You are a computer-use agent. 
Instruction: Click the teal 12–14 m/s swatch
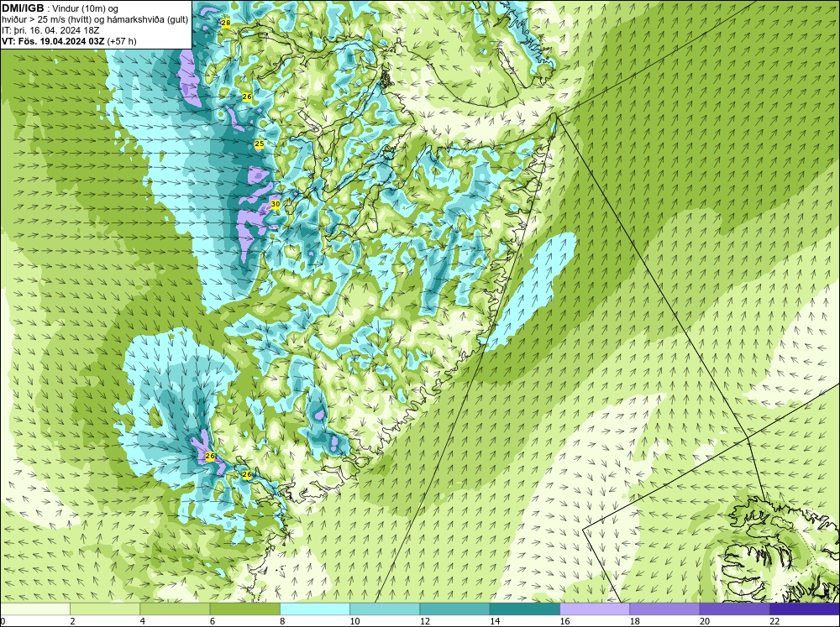[454, 609]
